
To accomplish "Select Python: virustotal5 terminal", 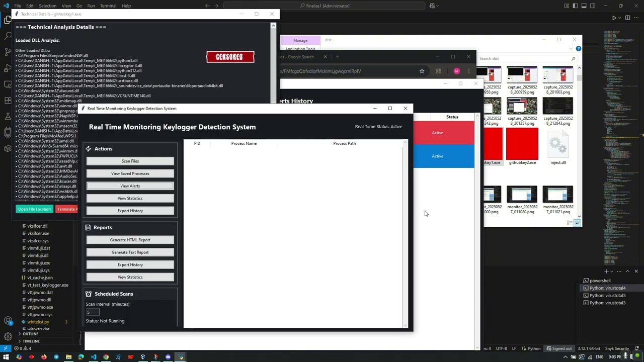I will point(607,296).
